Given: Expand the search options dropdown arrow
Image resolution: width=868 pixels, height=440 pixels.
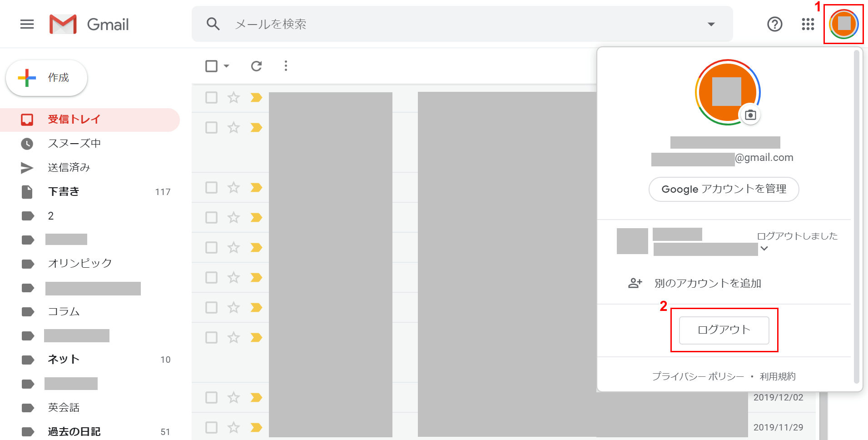Looking at the screenshot, I should click(711, 24).
